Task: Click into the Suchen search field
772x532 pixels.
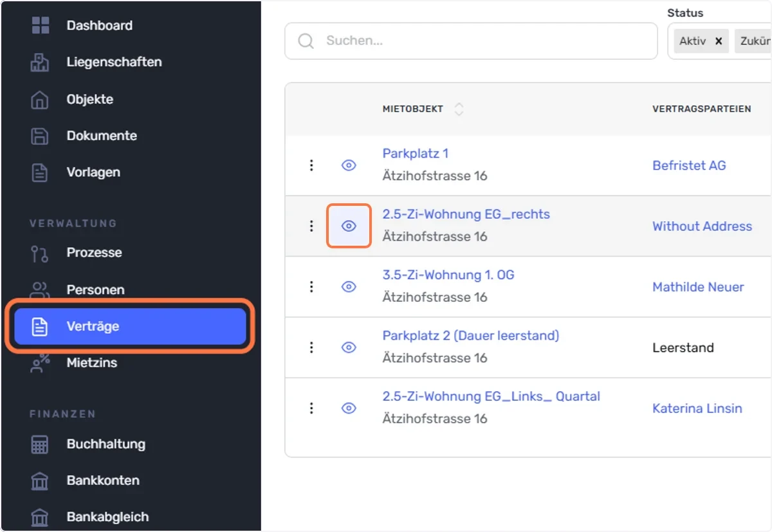Action: (471, 41)
